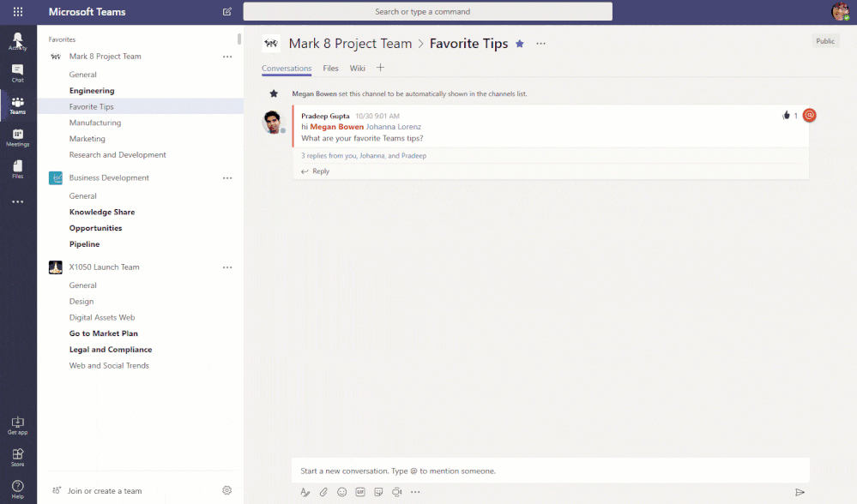Start a Meet now video call

[x=397, y=492]
